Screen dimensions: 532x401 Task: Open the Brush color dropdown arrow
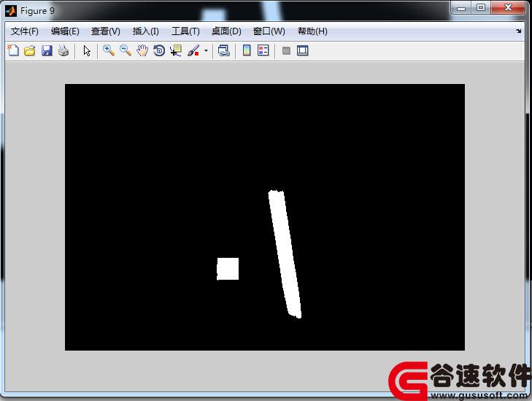point(206,50)
